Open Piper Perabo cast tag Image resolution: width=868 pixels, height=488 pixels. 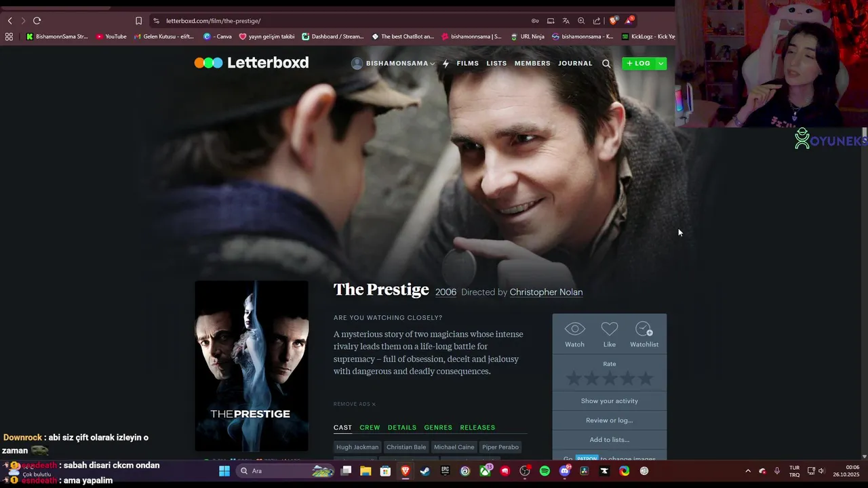(500, 447)
